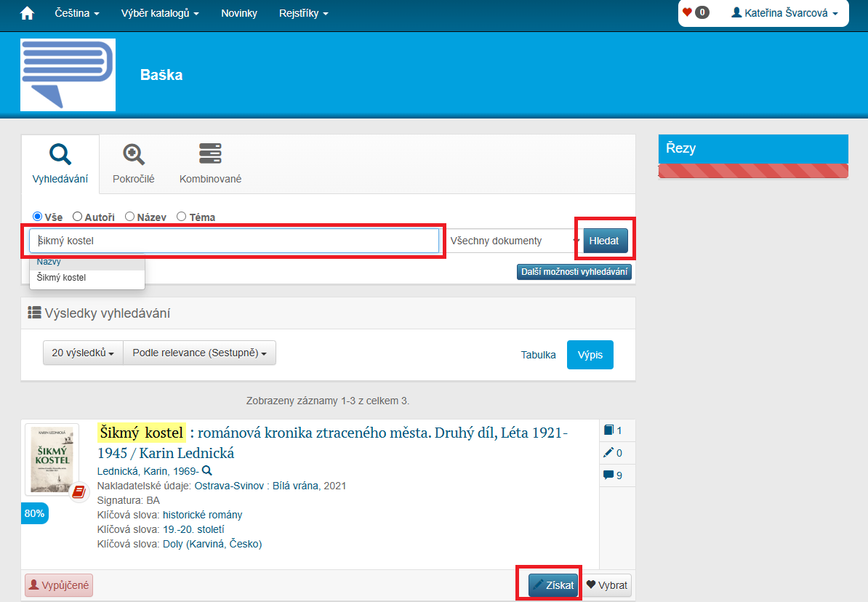Select the Název radio button
Image resolution: width=868 pixels, height=602 pixels.
tap(129, 217)
